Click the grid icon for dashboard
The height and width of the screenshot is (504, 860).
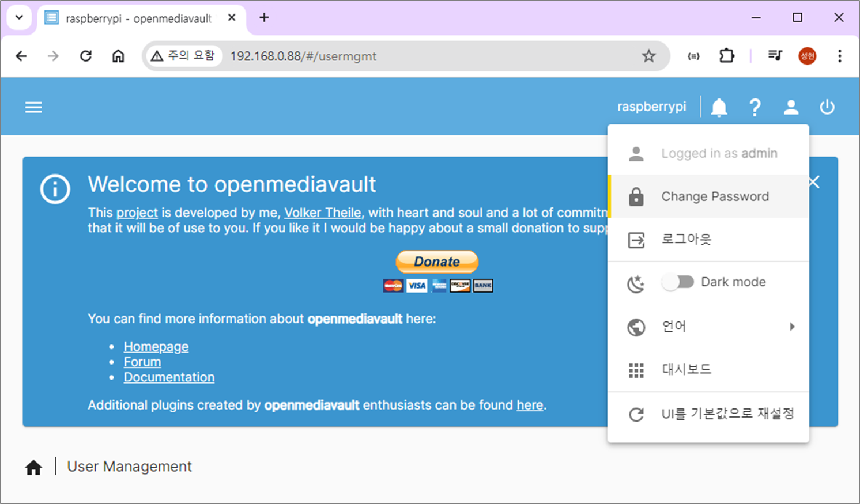tap(636, 370)
